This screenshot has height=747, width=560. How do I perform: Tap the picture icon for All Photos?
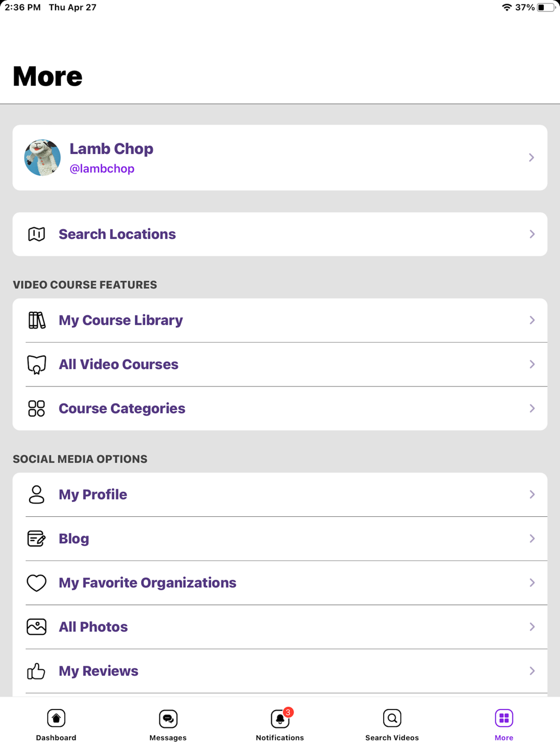(36, 627)
